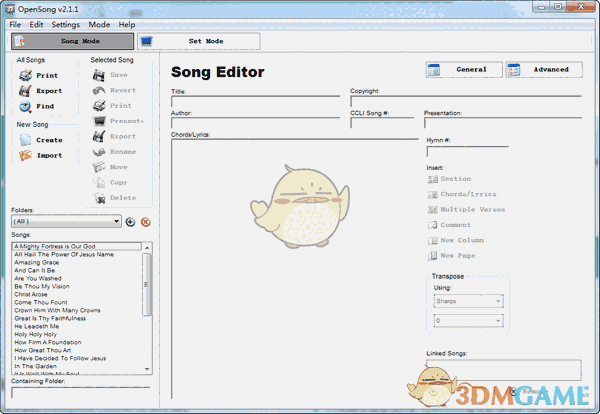The height and width of the screenshot is (414, 600).
Task: Insert a Chords/Lyrics line
Action: click(x=462, y=194)
